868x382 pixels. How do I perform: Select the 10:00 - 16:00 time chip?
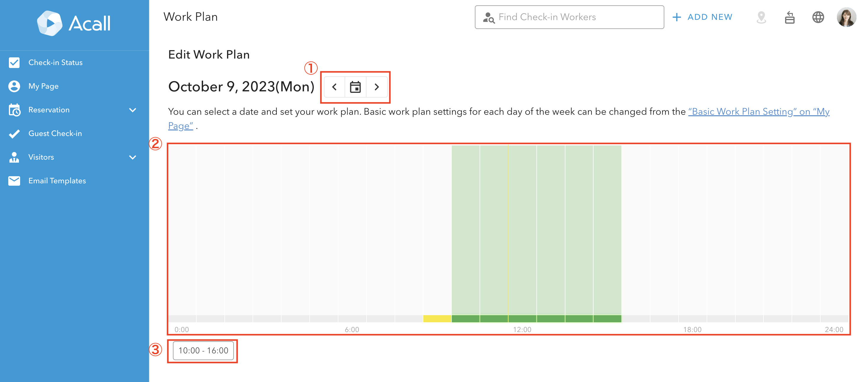pos(203,351)
